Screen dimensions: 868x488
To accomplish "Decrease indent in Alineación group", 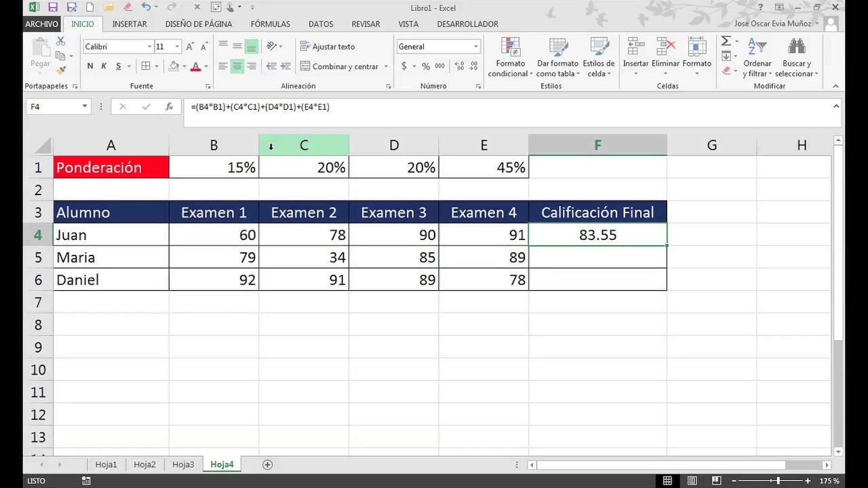I will 271,66.
